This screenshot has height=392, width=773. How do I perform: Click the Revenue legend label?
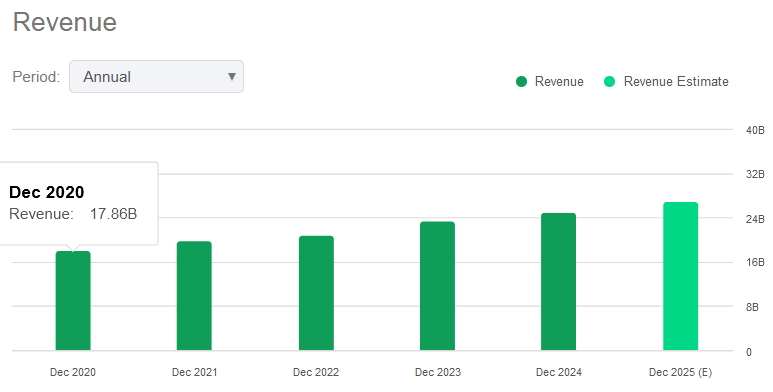[559, 81]
